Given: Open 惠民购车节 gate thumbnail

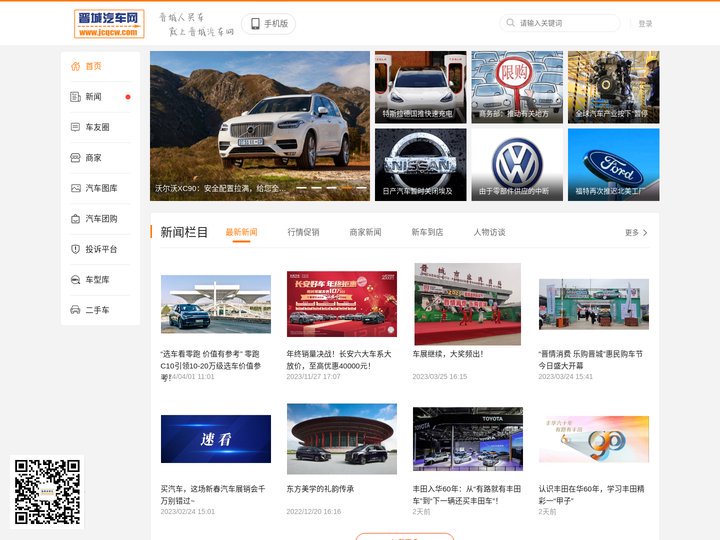Looking at the screenshot, I should (x=594, y=304).
